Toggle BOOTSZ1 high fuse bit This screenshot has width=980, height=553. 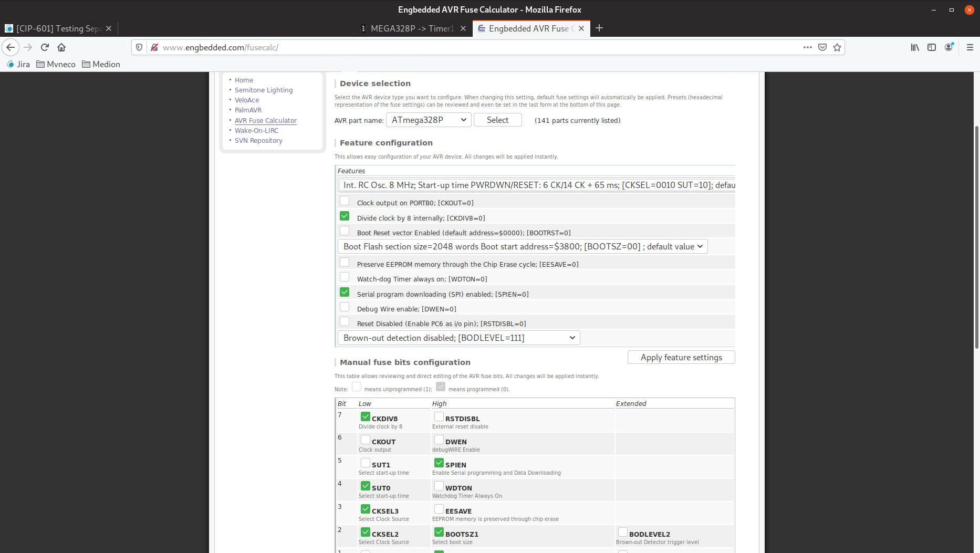tap(439, 532)
